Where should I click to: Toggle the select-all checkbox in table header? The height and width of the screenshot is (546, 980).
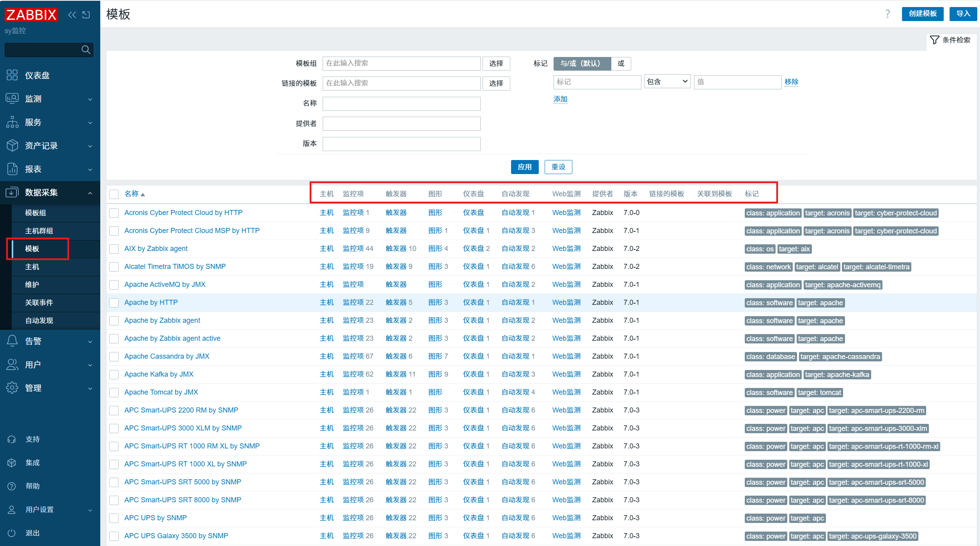[x=114, y=194]
